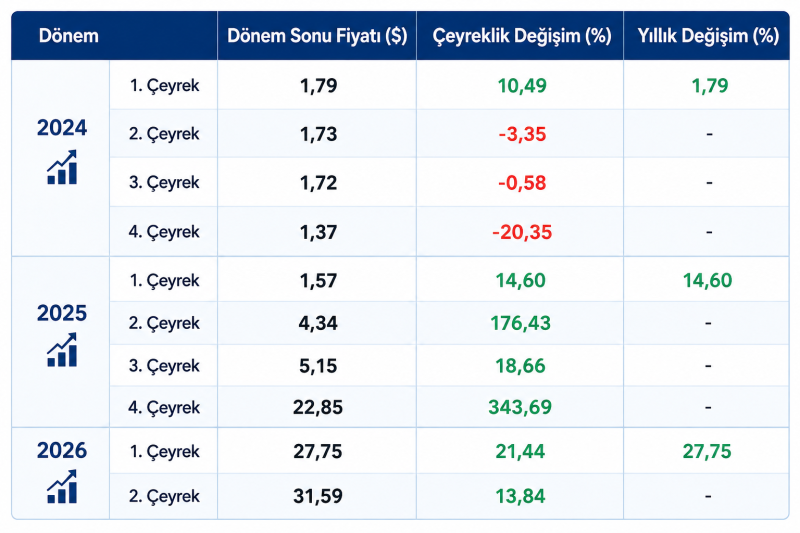Select the 2026 year label

click(62, 450)
